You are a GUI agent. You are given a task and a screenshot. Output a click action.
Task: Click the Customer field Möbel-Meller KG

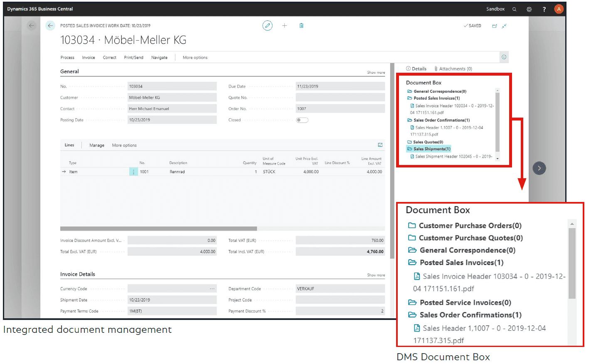[x=172, y=98]
